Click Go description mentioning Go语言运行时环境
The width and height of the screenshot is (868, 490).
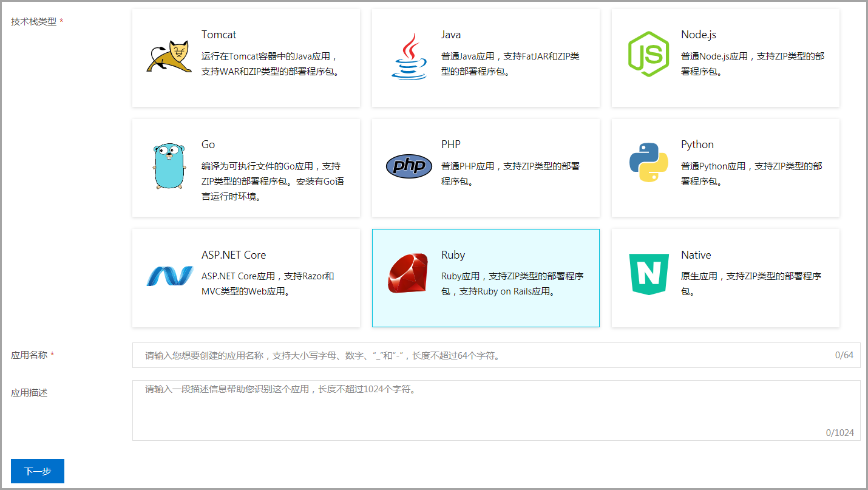point(273,181)
